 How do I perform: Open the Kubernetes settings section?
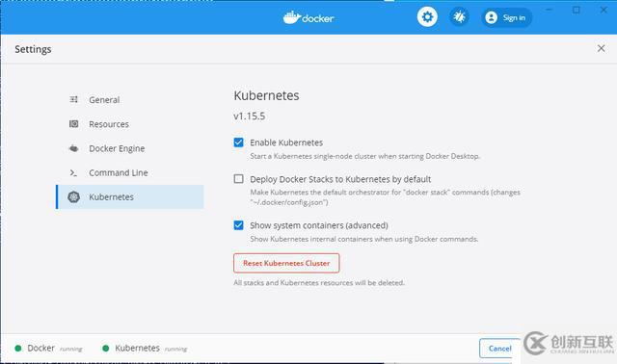(130, 197)
